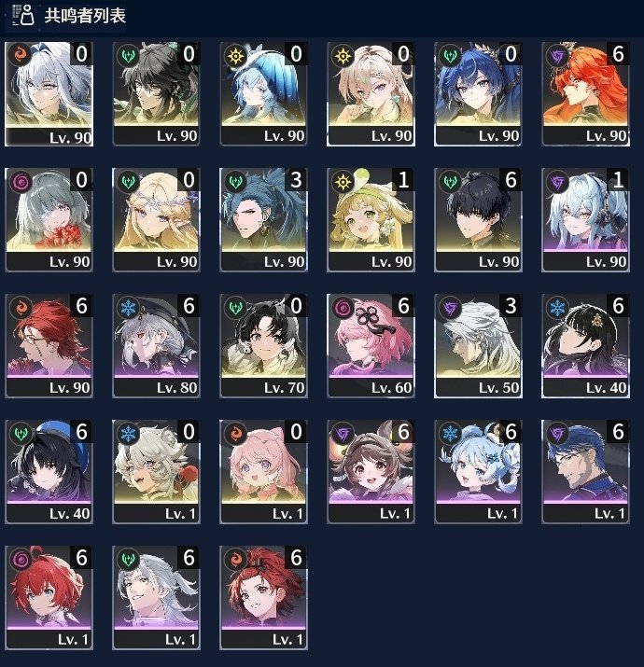The height and width of the screenshot is (667, 644).
Task: Click the Fusion element icon on white-haired Lv. 90 card
Action: (x=20, y=55)
